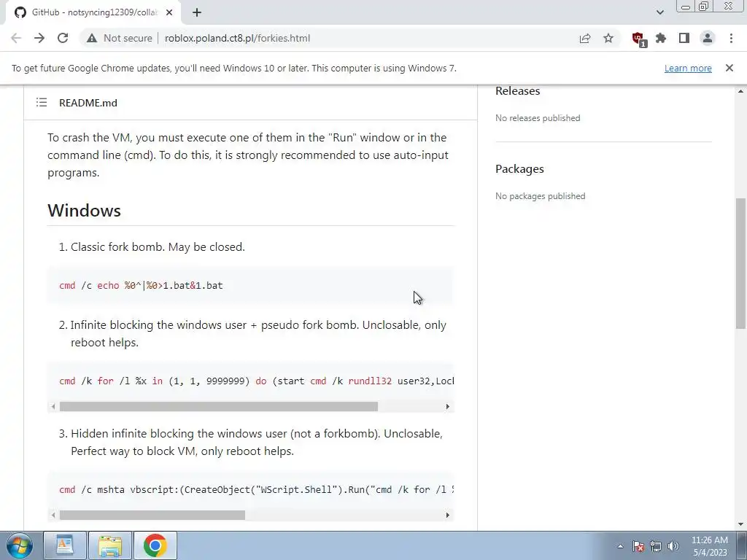Open the share page icon in address bar
Image resolution: width=747 pixels, height=560 pixels.
coord(585,38)
